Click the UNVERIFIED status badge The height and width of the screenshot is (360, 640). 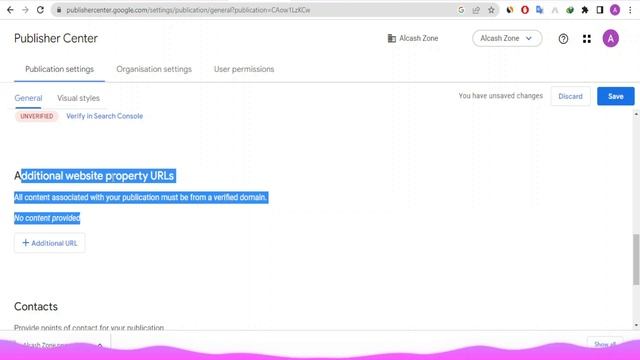coord(37,116)
